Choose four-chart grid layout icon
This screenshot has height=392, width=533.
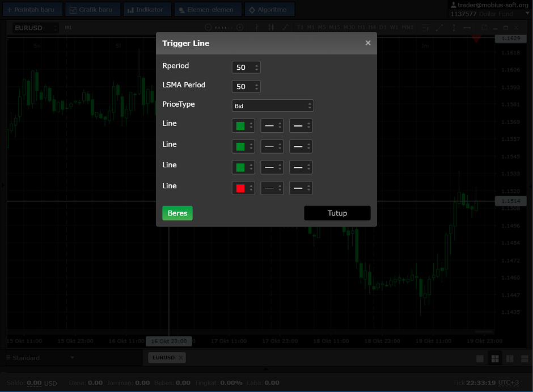point(495,359)
